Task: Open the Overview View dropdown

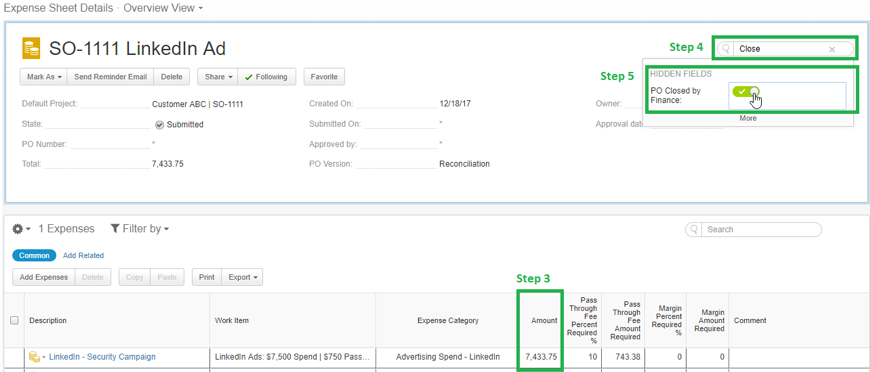Action: (x=163, y=8)
